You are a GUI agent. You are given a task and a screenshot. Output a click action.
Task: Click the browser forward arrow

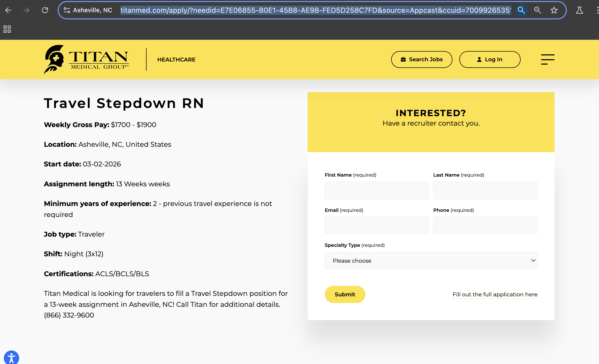27,10
